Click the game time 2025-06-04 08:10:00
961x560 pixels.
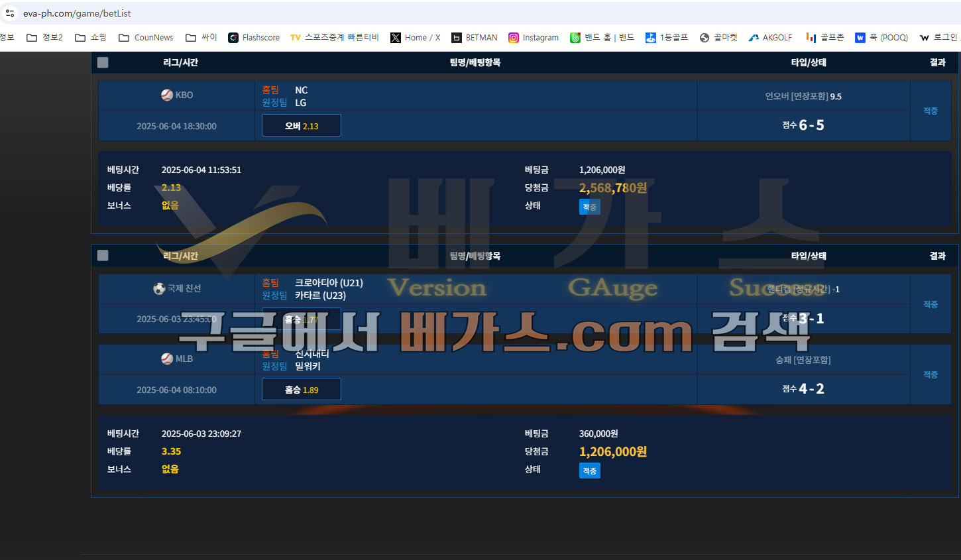(176, 390)
